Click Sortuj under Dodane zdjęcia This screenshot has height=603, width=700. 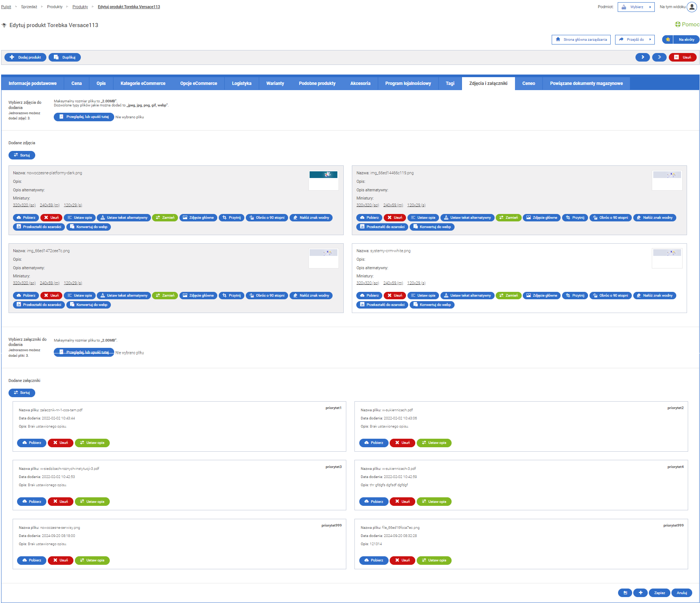[x=22, y=155]
